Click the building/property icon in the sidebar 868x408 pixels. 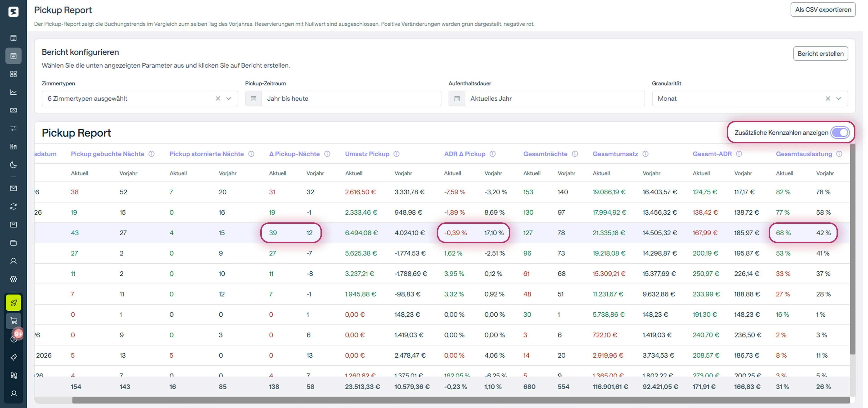pos(13,146)
